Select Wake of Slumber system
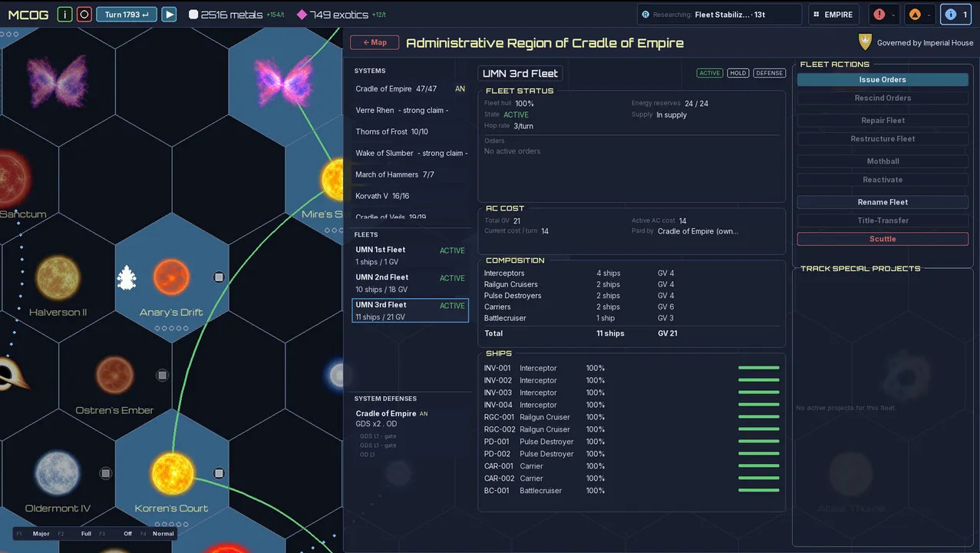Screen dimensions: 980x553 click(x=411, y=154)
